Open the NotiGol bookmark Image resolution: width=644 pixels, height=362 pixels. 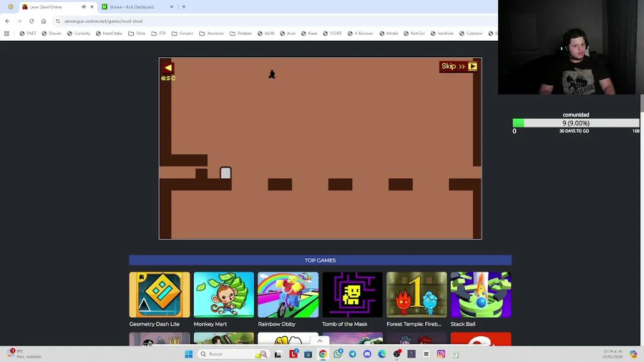click(x=414, y=34)
